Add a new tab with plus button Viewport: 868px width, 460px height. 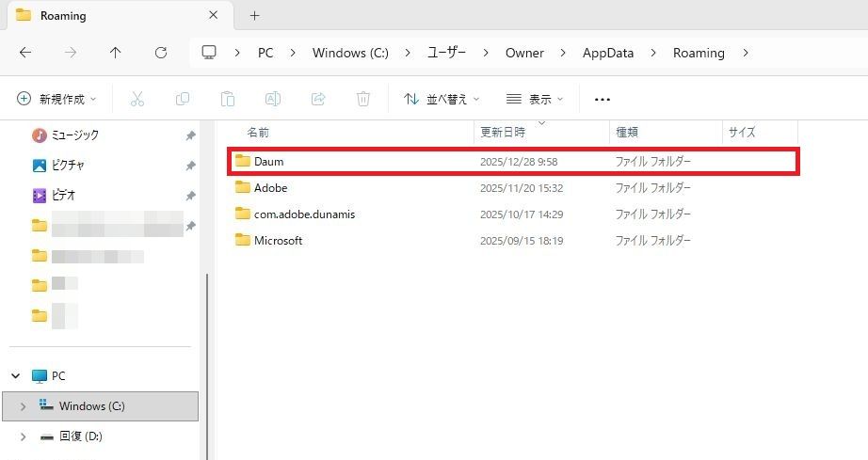(254, 15)
